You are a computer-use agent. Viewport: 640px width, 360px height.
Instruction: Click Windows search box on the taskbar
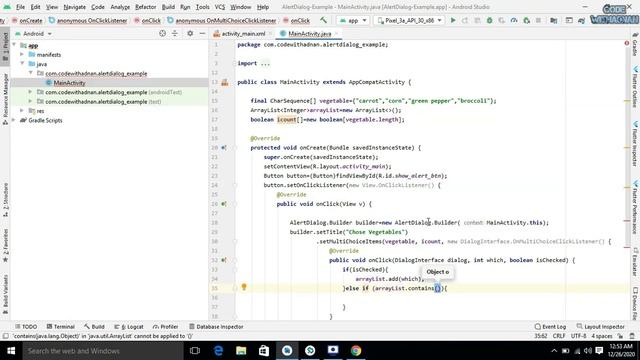point(102,351)
